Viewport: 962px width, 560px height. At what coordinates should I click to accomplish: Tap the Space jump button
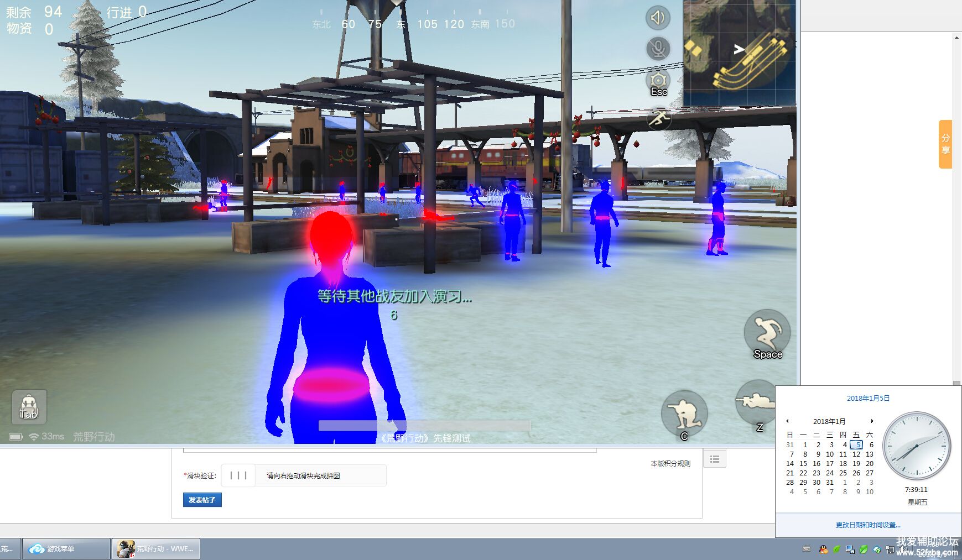click(x=767, y=334)
